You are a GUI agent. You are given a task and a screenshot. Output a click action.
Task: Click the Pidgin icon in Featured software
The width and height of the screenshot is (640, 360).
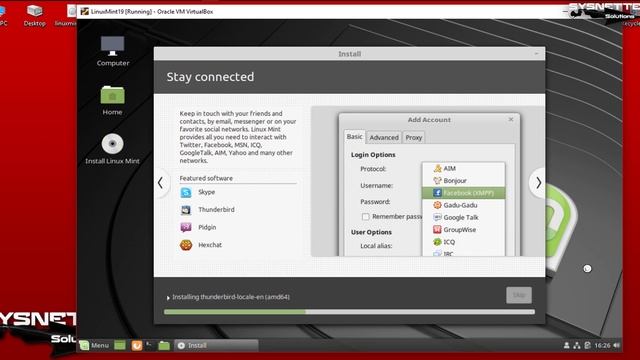tap(186, 227)
